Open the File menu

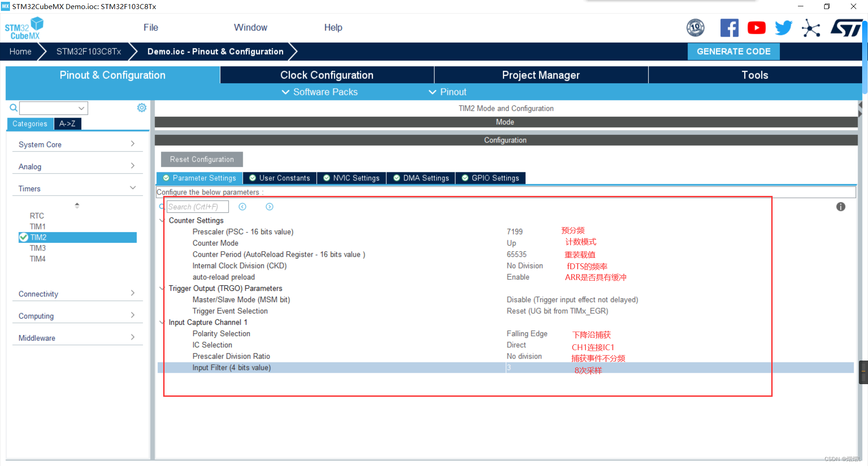[151, 28]
